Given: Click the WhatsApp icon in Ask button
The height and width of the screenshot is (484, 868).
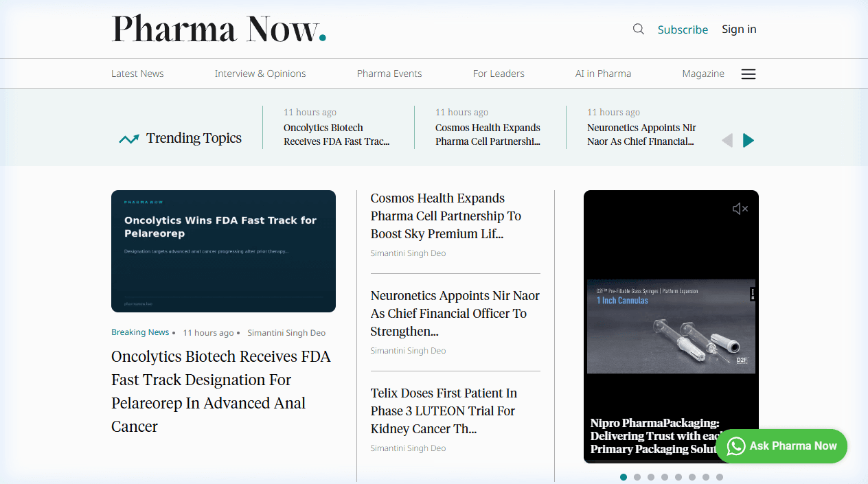Looking at the screenshot, I should pyautogui.click(x=735, y=446).
